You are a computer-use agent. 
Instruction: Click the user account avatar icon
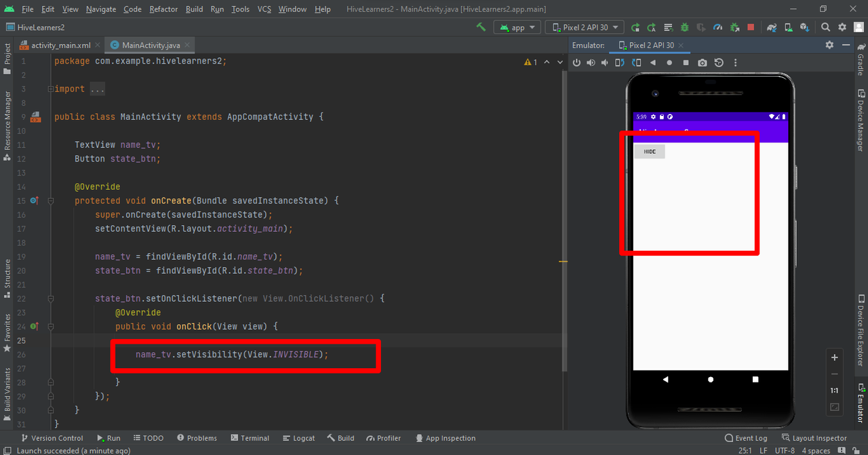coord(859,27)
